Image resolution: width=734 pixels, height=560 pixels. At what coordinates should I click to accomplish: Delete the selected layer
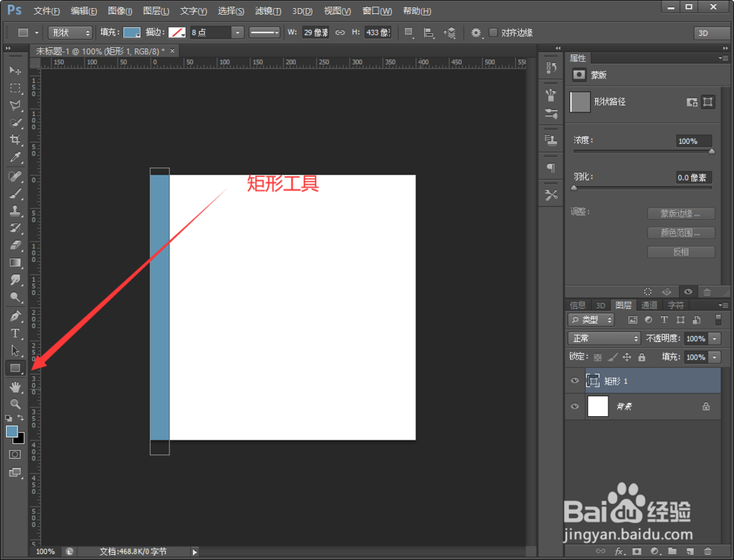point(708,551)
